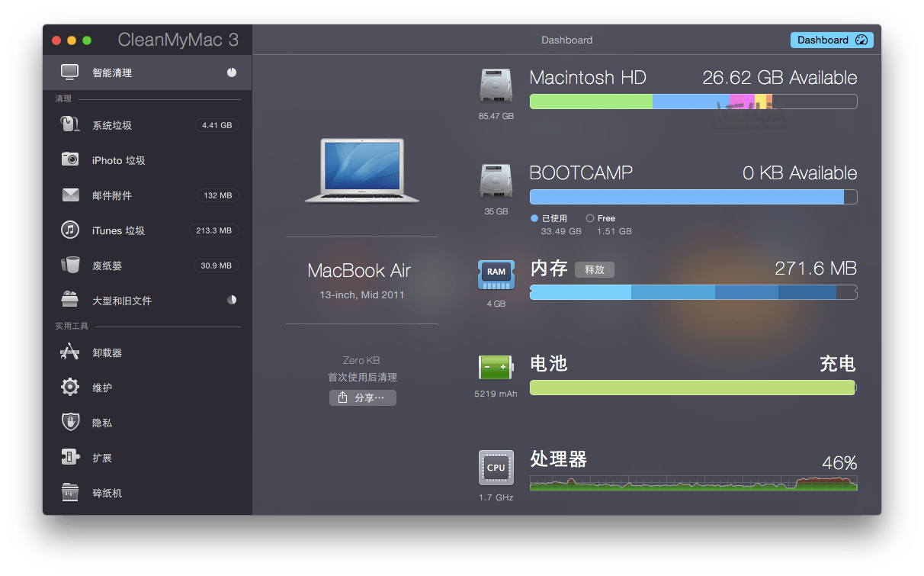Click the 分享 share button

[x=363, y=397]
